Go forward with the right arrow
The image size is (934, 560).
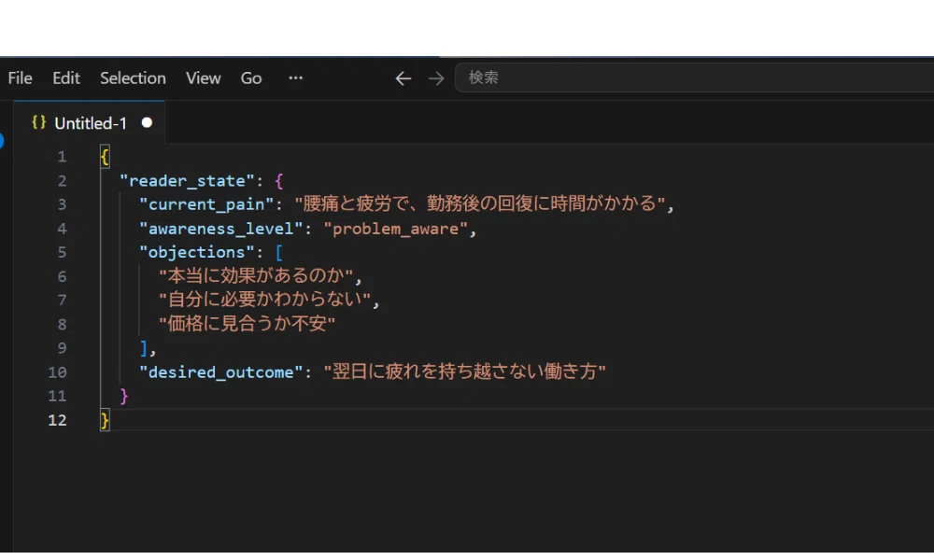(x=436, y=78)
